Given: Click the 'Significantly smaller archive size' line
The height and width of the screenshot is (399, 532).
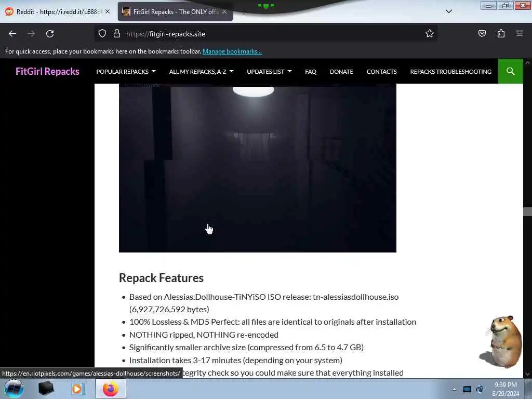Looking at the screenshot, I should click(246, 348).
